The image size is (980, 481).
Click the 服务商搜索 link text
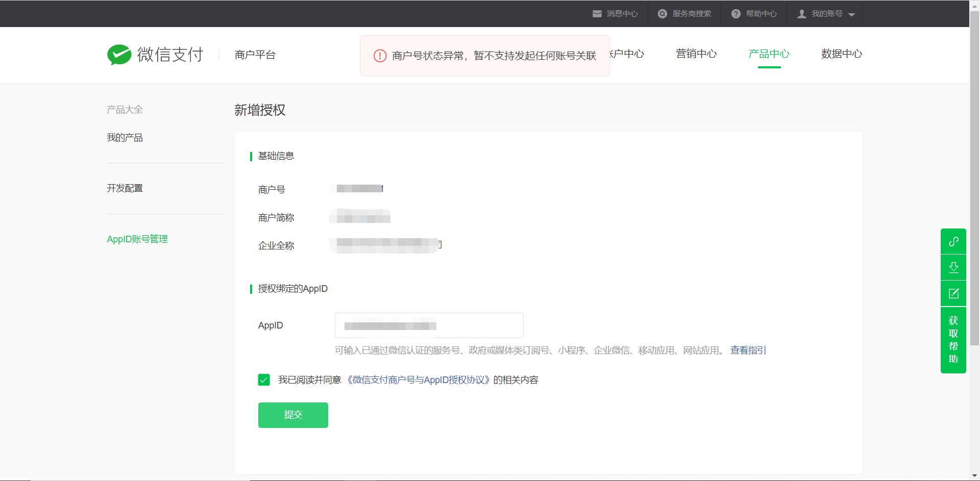click(692, 14)
